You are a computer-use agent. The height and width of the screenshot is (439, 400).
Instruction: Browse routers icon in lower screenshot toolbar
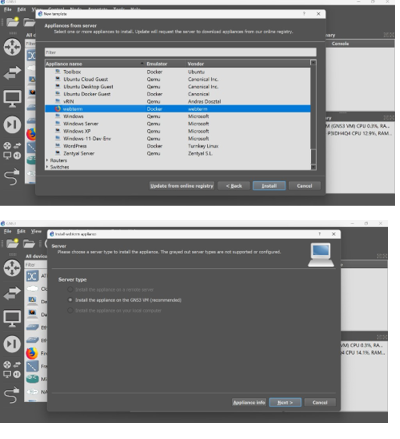[x=12, y=268]
